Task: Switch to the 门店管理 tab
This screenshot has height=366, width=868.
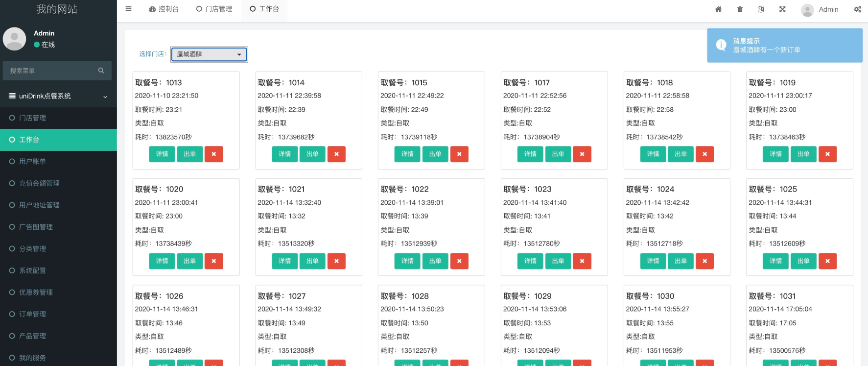Action: click(x=214, y=9)
